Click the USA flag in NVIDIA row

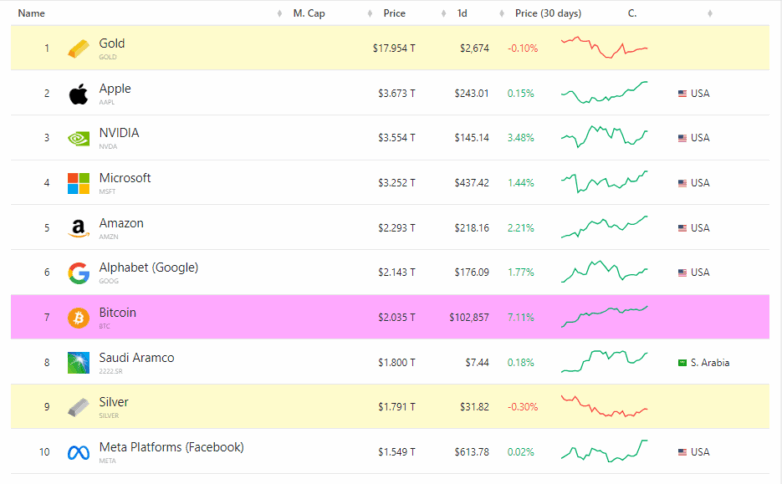[682, 138]
